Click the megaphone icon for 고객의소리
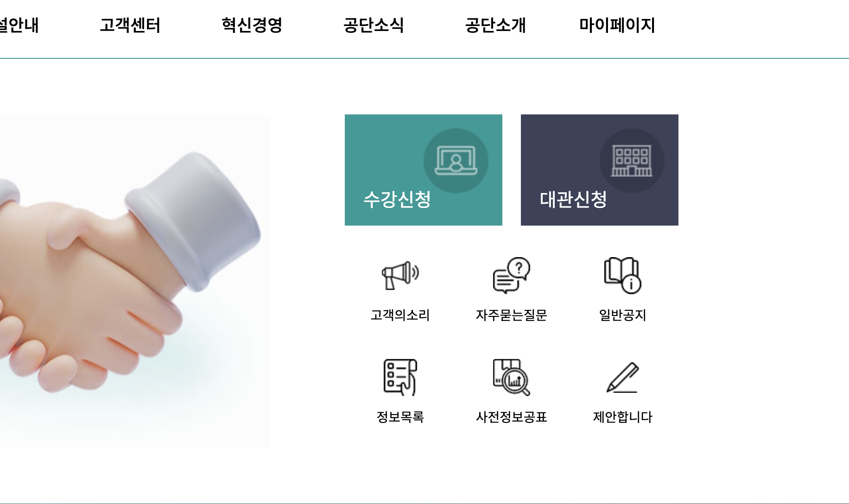 tap(400, 275)
